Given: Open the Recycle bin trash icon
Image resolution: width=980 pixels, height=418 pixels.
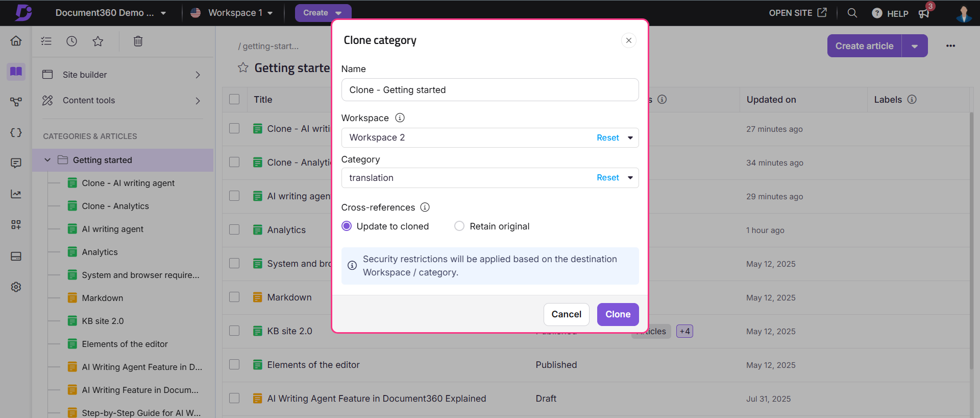Looking at the screenshot, I should click(138, 41).
